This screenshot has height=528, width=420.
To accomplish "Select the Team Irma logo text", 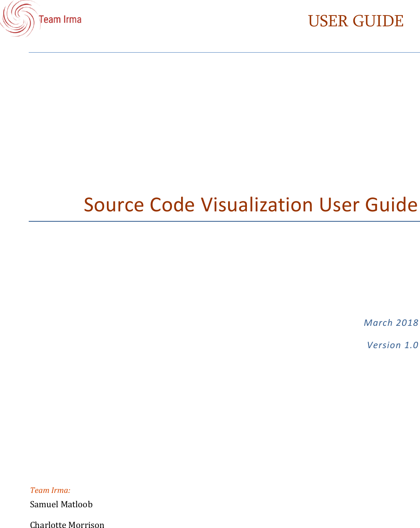I will 60,19.
